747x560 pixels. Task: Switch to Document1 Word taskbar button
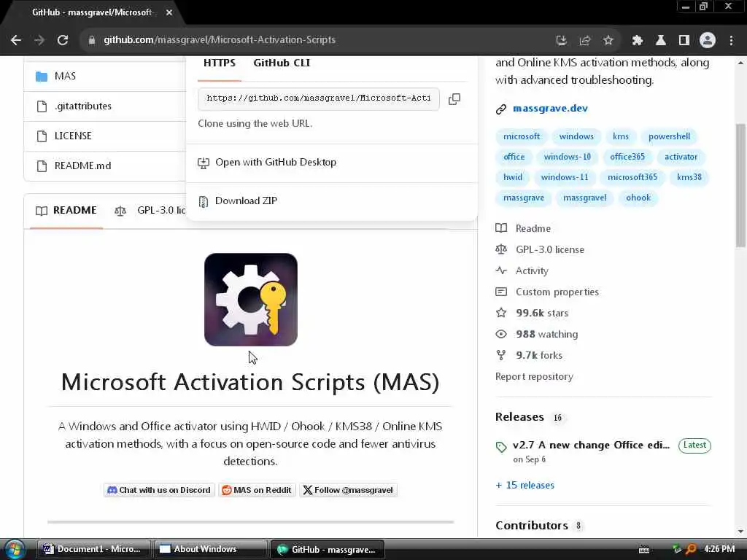click(94, 550)
